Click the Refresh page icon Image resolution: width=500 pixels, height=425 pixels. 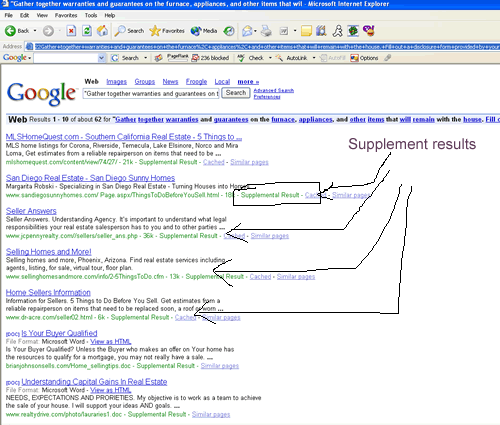[x=87, y=31]
